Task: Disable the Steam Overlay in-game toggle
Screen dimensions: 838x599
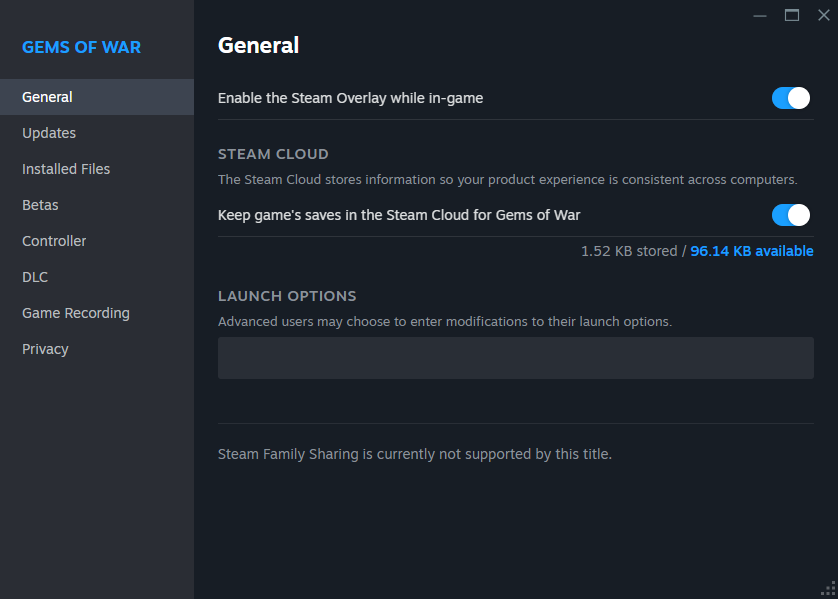Action: (790, 98)
